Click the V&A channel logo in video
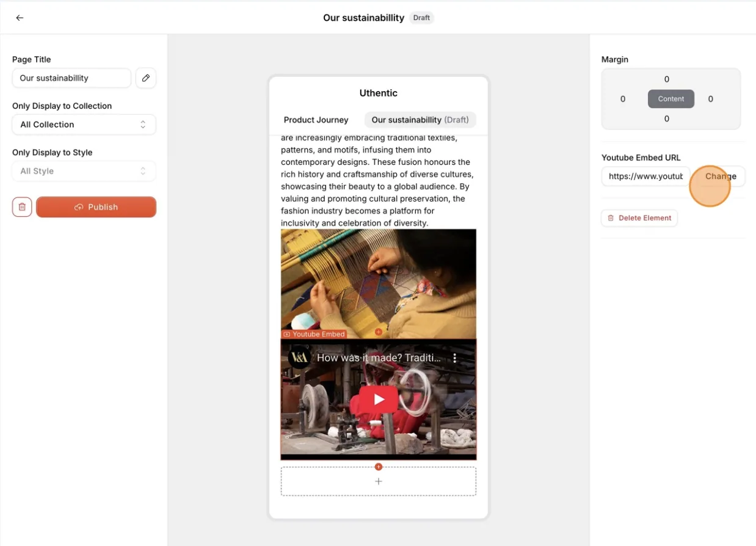Image resolution: width=756 pixels, height=546 pixels. [299, 358]
